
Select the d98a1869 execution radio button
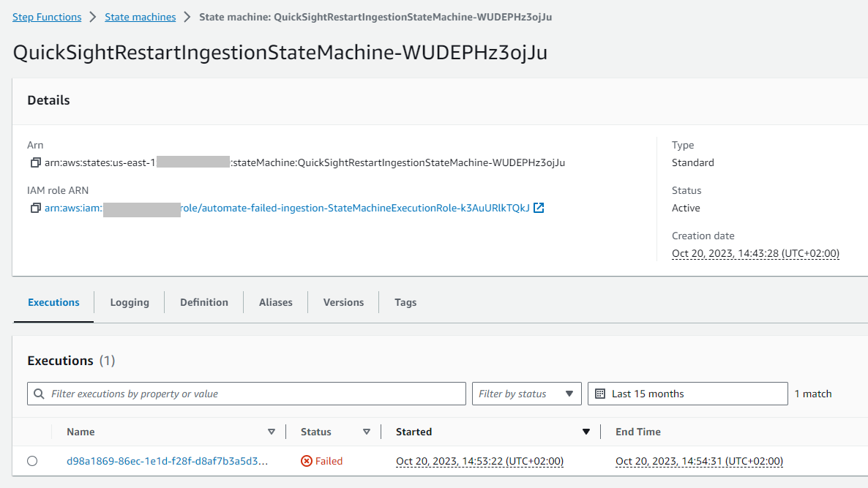point(32,461)
